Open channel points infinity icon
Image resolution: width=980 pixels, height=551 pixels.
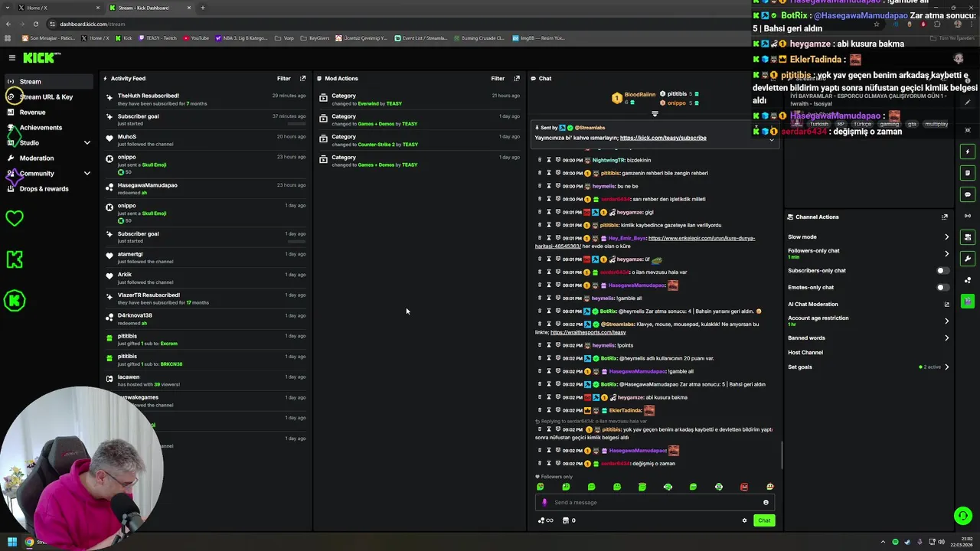(545, 520)
